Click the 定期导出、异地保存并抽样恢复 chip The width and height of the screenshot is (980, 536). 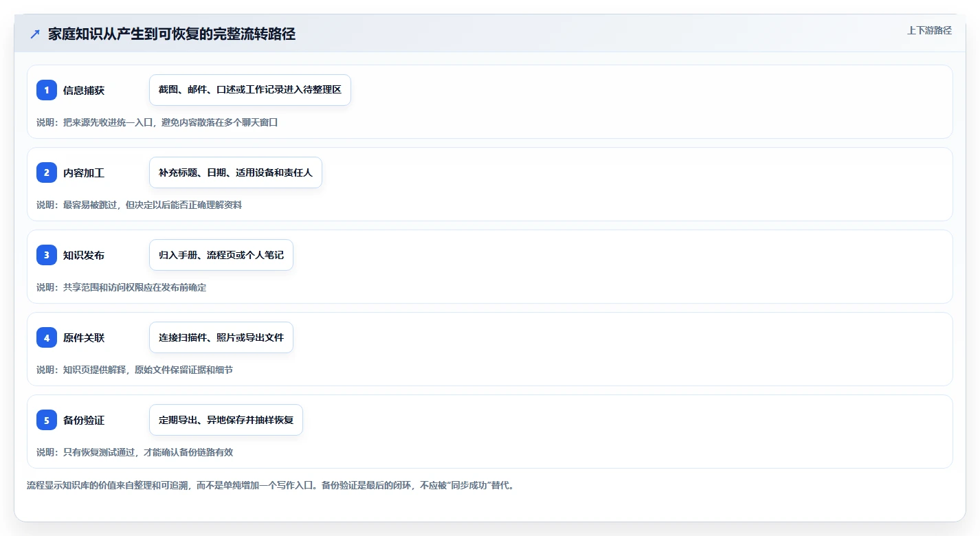click(x=226, y=420)
